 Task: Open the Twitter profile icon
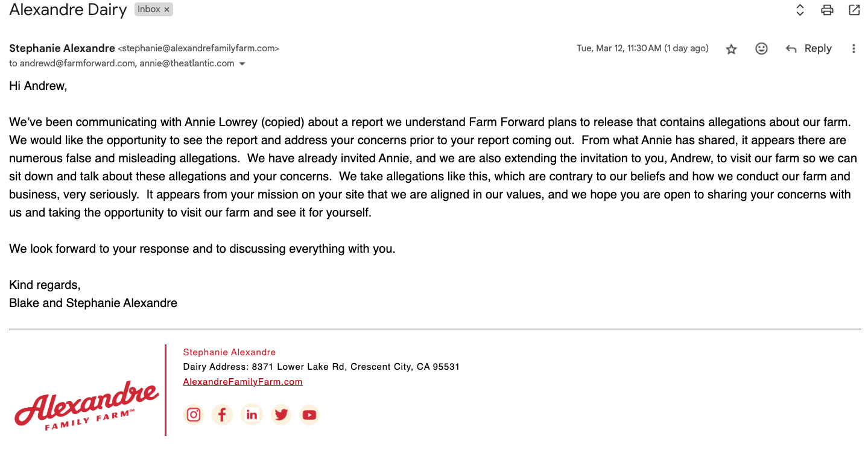280,414
